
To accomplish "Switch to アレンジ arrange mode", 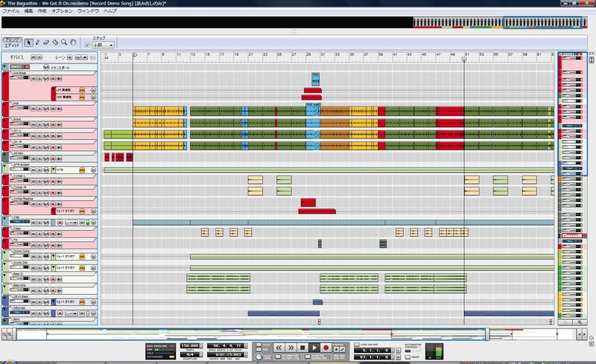I will (12, 40).
